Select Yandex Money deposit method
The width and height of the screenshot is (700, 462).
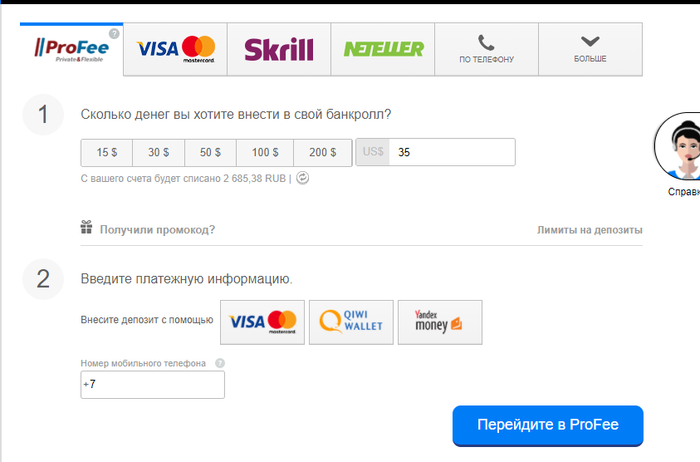tap(440, 322)
